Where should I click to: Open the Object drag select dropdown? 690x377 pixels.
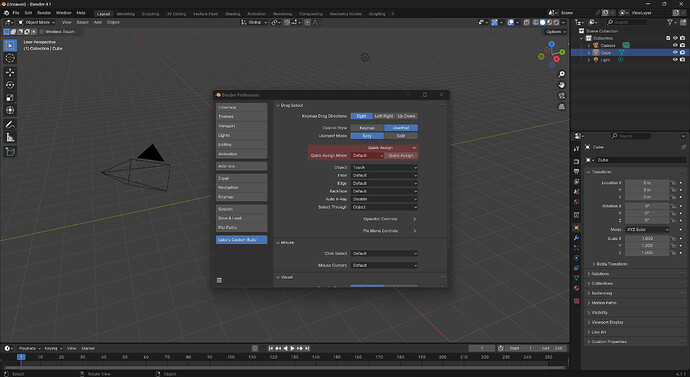384,168
